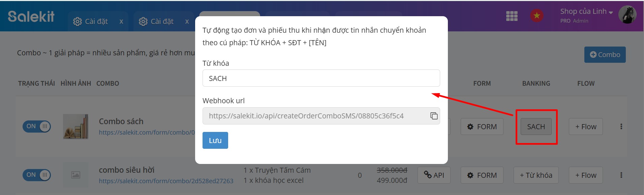The width and height of the screenshot is (644, 195).
Task: Open the apps grid menu
Action: [512, 16]
